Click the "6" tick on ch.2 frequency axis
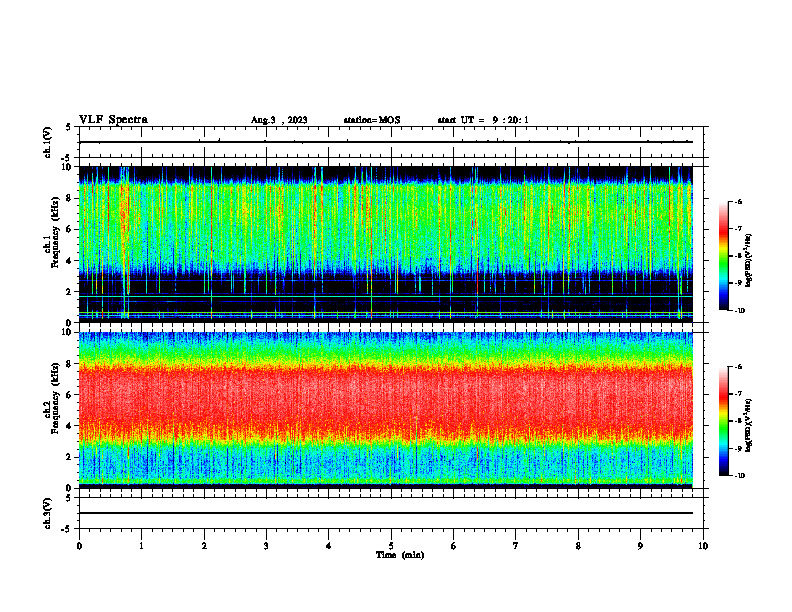Screen dimensions: 792x612 [x=71, y=395]
